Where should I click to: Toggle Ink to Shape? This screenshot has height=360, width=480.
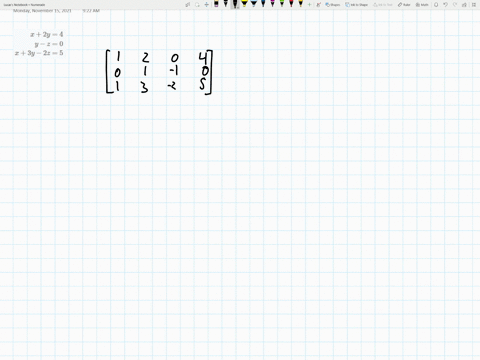356,5
